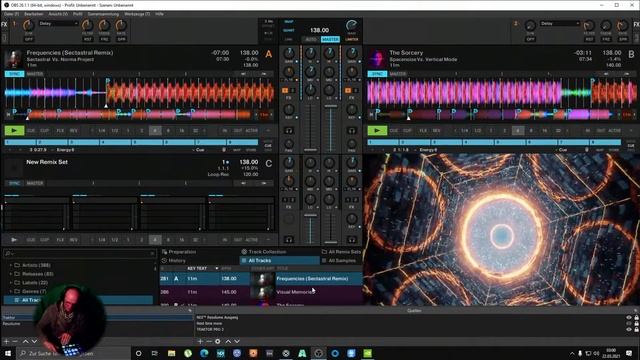Open the Datei menu
Image resolution: width=640 pixels, height=360 pixels.
pyautogui.click(x=11, y=14)
